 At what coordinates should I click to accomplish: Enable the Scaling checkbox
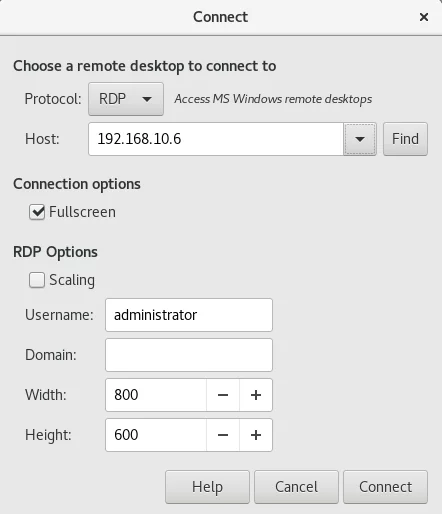37,280
